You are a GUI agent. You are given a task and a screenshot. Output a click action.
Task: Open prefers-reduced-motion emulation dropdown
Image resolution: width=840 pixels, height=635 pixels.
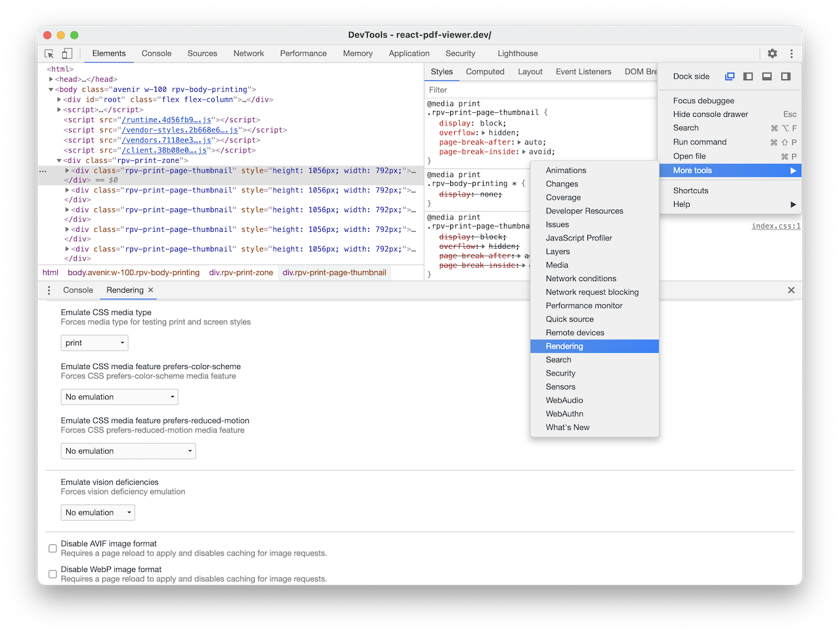[x=129, y=451]
